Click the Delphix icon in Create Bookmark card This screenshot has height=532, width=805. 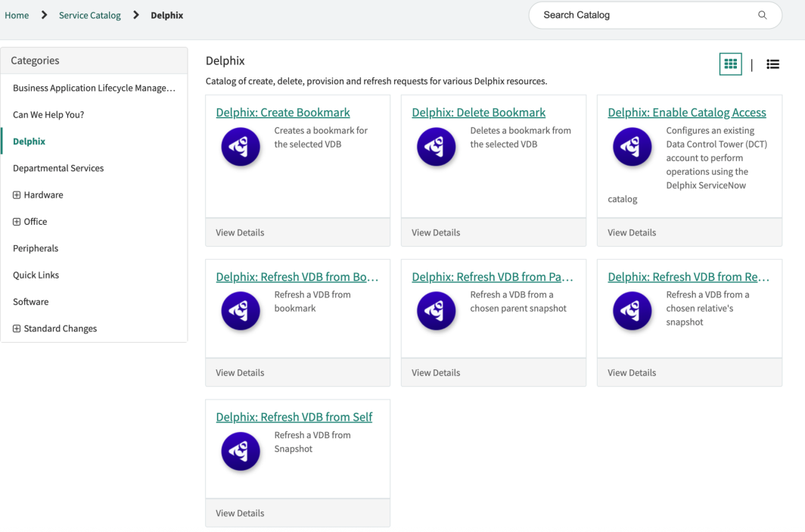241,147
